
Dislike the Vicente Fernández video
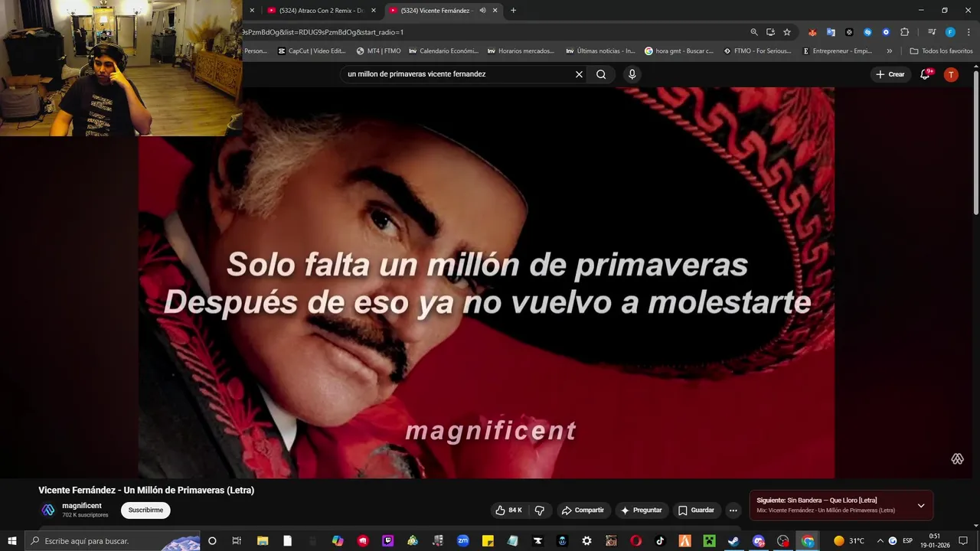[x=539, y=510]
